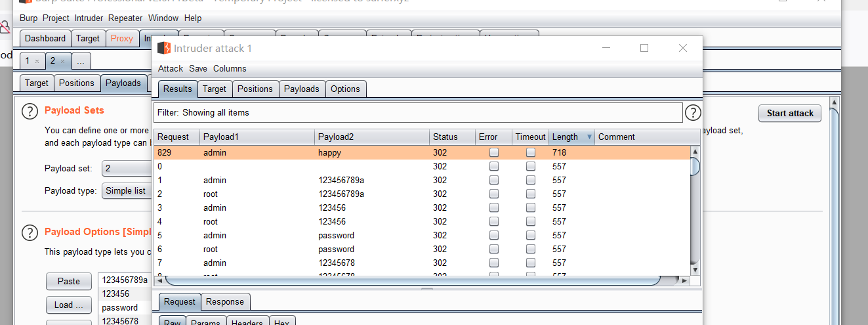Tick the Timeout checkbox for request 1

(x=530, y=180)
